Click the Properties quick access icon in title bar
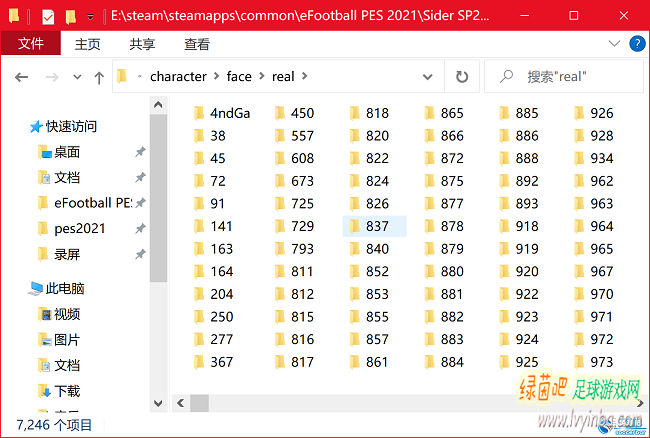This screenshot has width=650, height=438. [48, 17]
